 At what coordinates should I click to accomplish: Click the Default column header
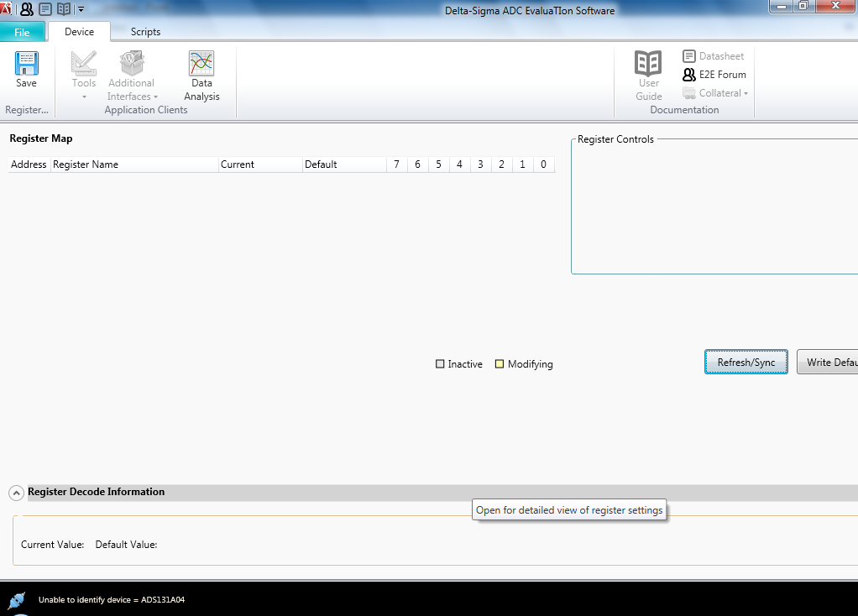344,164
